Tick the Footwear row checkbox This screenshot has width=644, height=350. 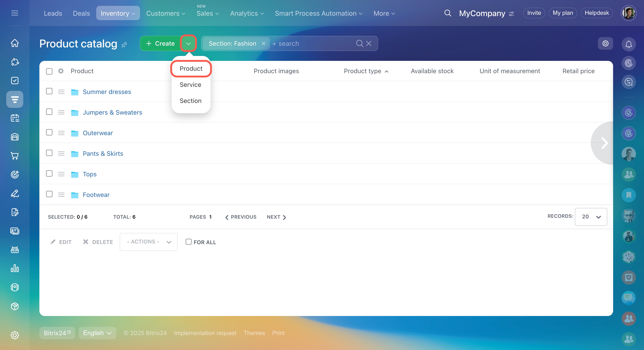click(49, 194)
